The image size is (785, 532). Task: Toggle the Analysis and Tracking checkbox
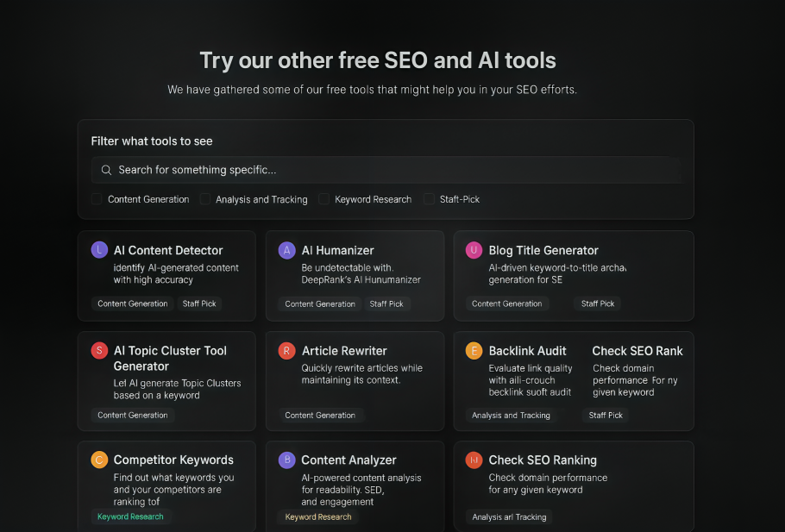(x=205, y=199)
